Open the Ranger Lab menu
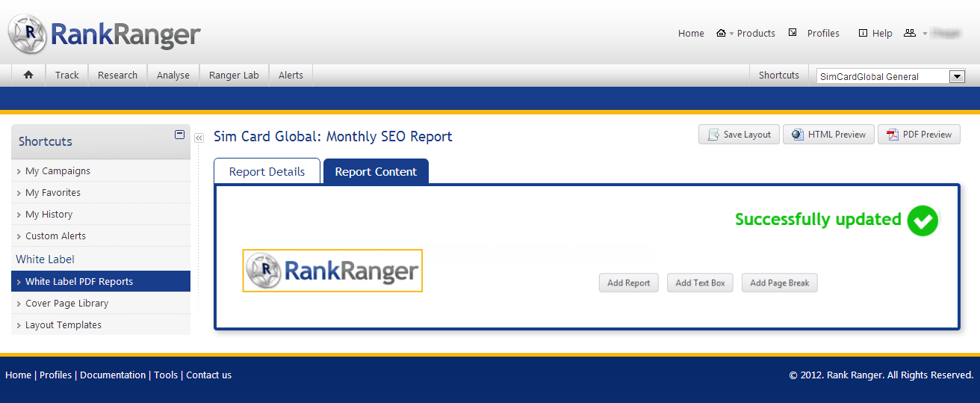Viewport: 980px width, 403px height. pyautogui.click(x=234, y=75)
